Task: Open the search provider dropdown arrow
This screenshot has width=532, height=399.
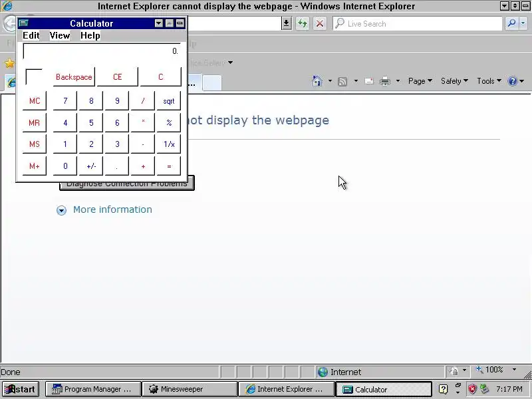Action: (x=523, y=23)
